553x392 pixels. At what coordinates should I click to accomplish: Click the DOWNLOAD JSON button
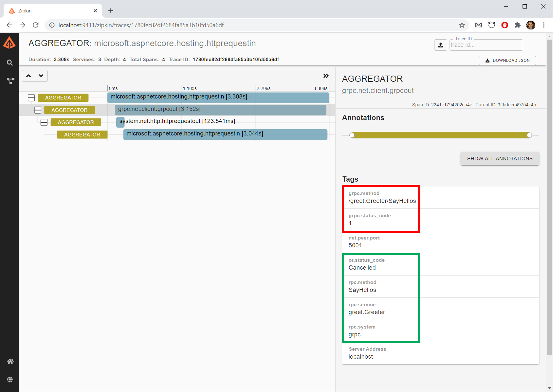[507, 60]
